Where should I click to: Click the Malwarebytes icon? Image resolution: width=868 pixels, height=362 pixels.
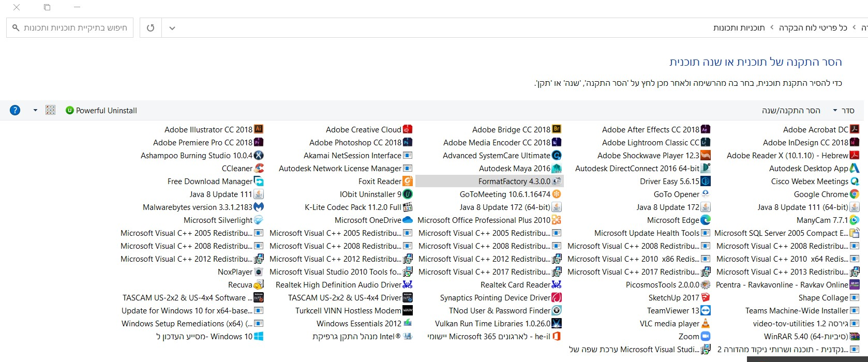pos(259,207)
